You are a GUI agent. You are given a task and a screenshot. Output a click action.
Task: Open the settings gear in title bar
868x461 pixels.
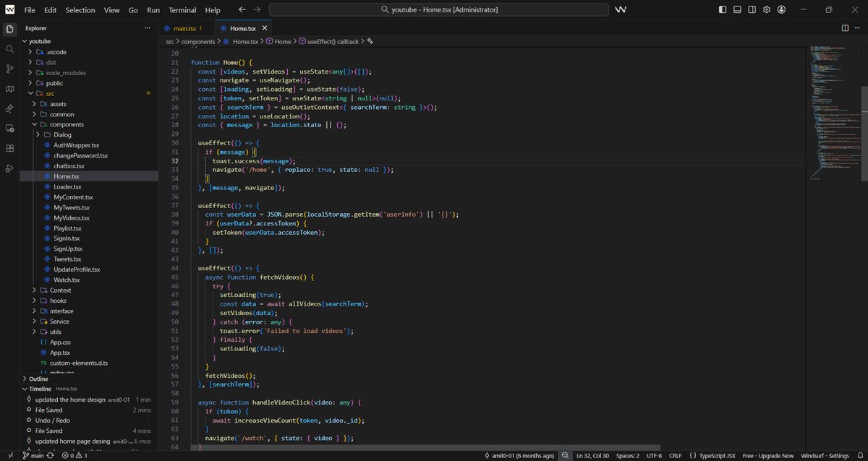tap(767, 10)
